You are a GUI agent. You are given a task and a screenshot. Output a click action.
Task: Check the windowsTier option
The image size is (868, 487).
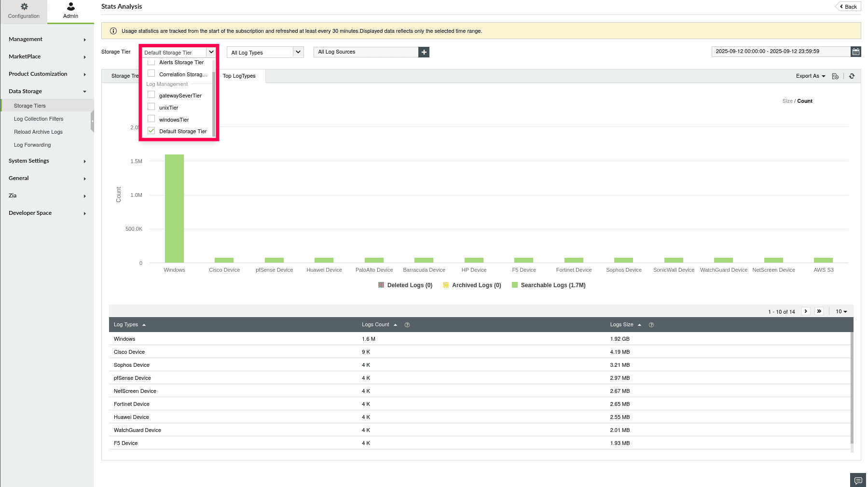point(152,119)
